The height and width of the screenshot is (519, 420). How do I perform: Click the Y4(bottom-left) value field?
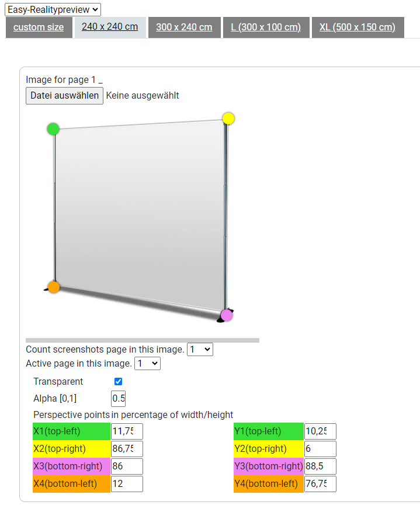point(320,484)
